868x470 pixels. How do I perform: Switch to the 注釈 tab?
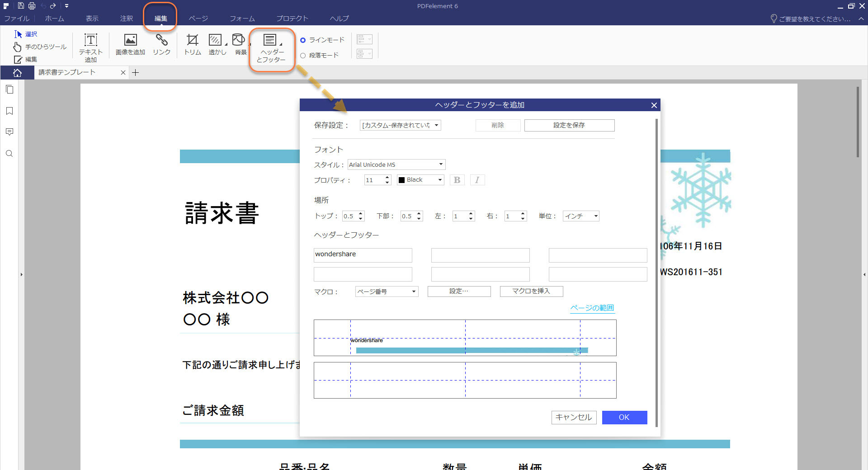(127, 19)
